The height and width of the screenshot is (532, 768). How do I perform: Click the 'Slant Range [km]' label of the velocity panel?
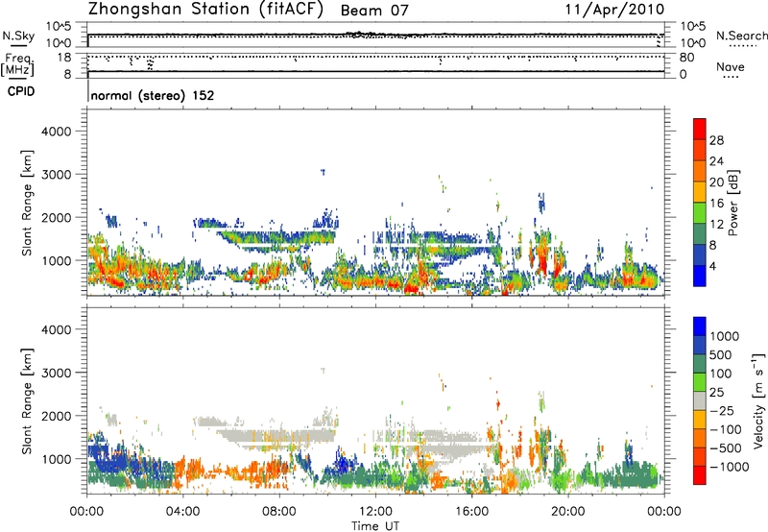[27, 400]
